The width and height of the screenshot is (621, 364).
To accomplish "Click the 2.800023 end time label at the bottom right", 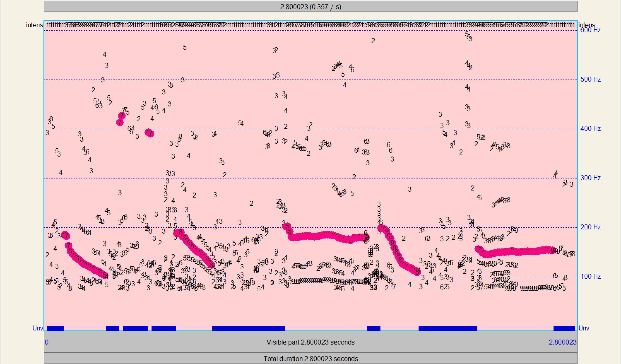I will (x=563, y=342).
